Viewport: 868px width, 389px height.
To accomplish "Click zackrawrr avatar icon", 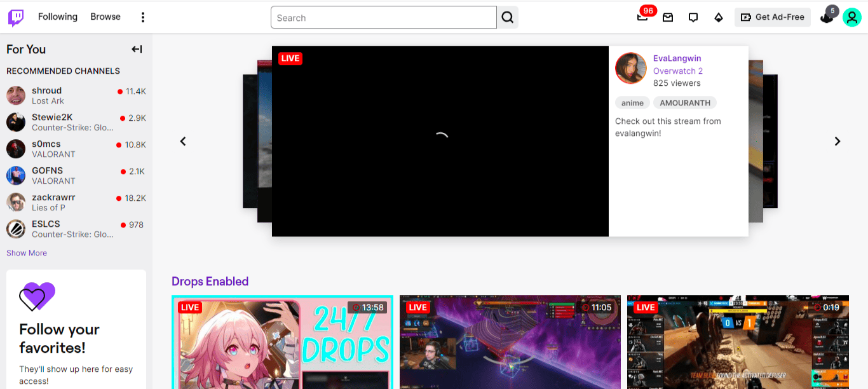I will (16, 202).
